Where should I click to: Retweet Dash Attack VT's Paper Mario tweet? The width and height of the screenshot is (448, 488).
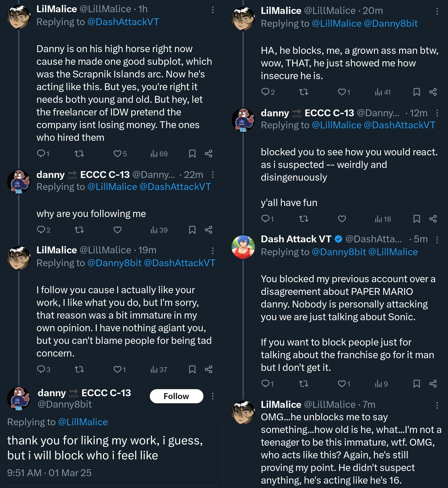pyautogui.click(x=304, y=384)
